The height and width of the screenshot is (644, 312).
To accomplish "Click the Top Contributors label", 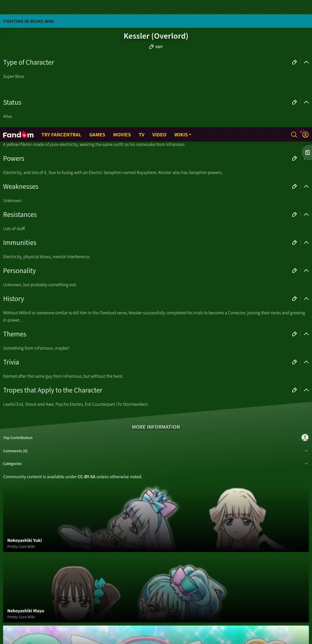I will click(x=18, y=438).
